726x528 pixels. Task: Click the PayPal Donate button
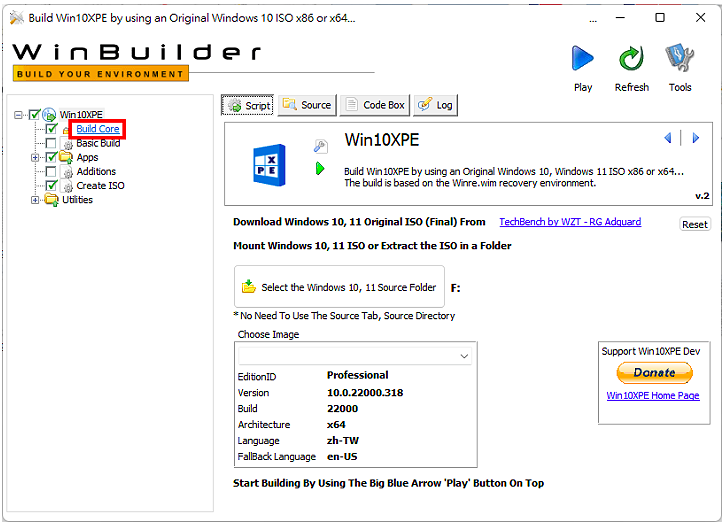(x=654, y=372)
